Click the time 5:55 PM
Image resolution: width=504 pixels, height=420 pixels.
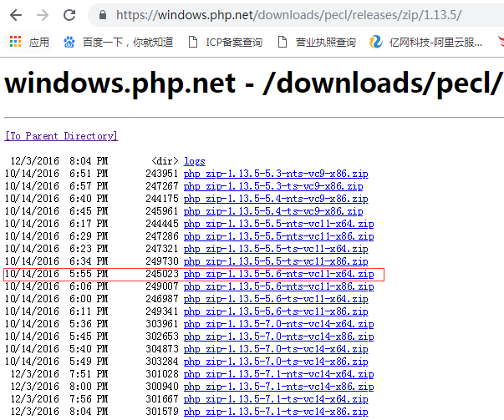pyautogui.click(x=89, y=274)
